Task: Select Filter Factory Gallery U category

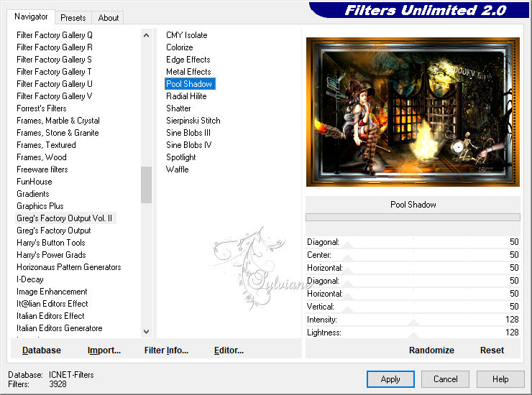Action: pyautogui.click(x=55, y=84)
